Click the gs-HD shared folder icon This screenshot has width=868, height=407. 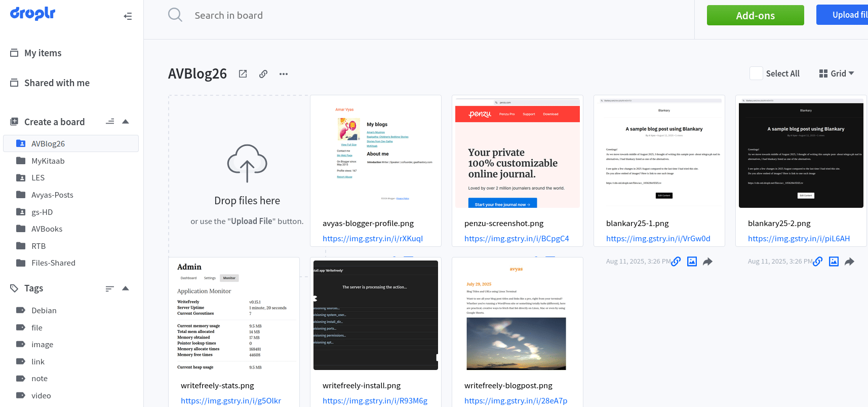(x=21, y=212)
